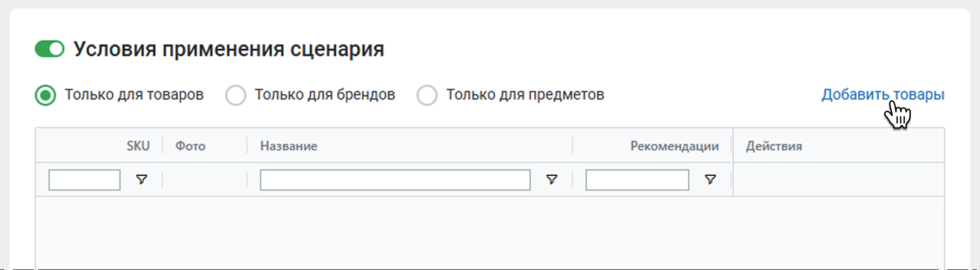Open the SKU column filter icon
Viewport: 980px width, 270px height.
pos(142,179)
